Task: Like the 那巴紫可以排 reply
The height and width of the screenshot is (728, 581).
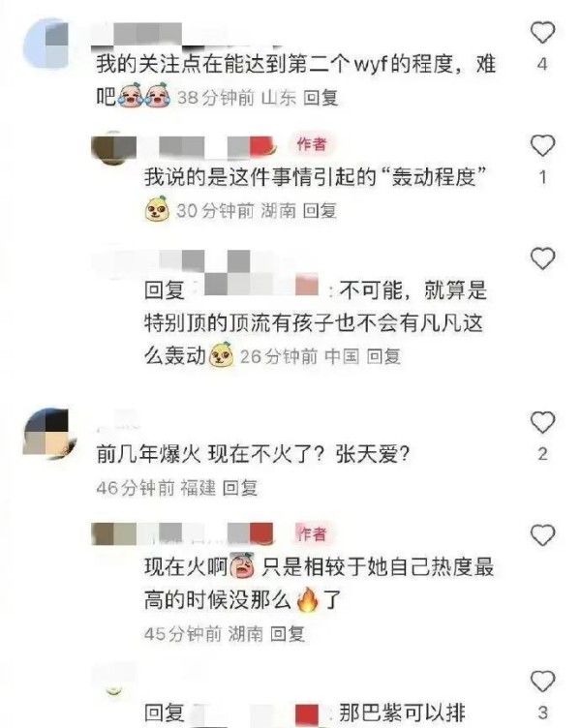Action: point(542,682)
